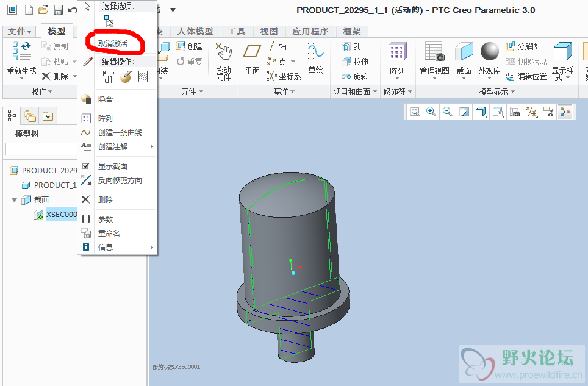Select XSEC0001 in model tree
Viewport: 588px width, 386px height.
point(61,215)
